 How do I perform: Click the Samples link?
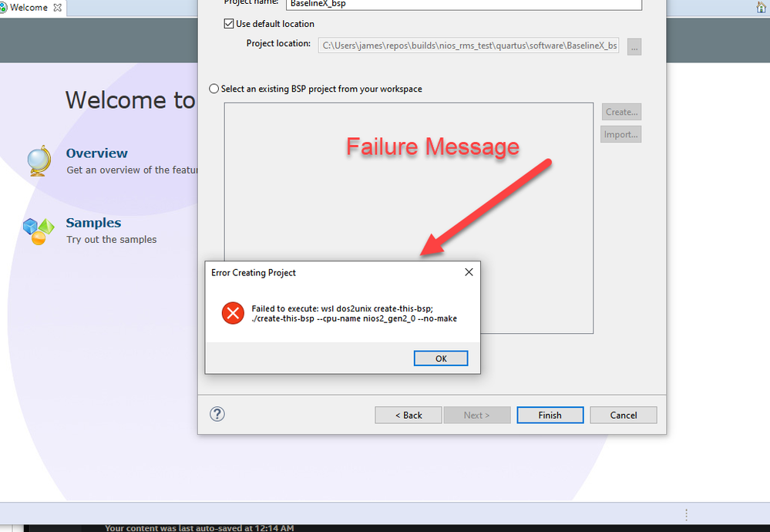[x=93, y=223]
